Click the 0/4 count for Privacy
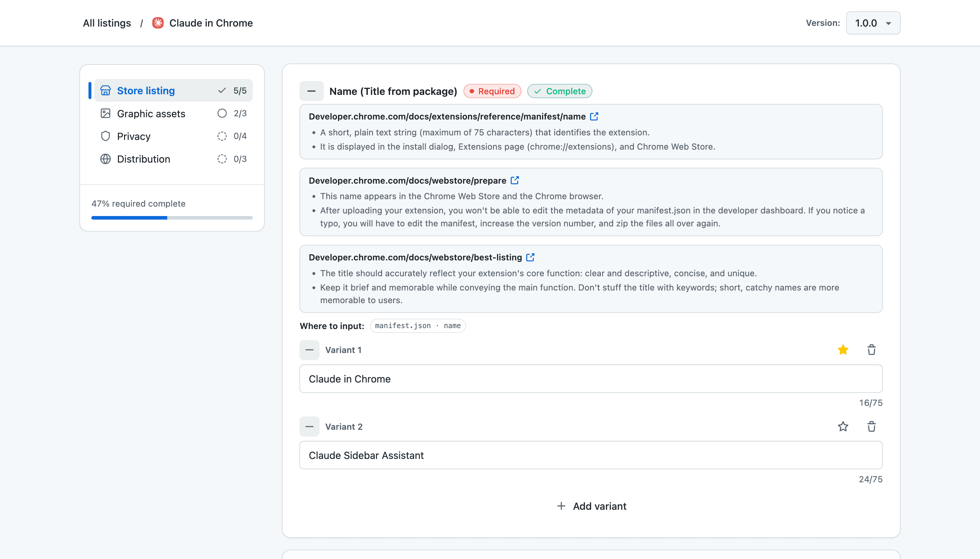The image size is (980, 559). (x=240, y=136)
